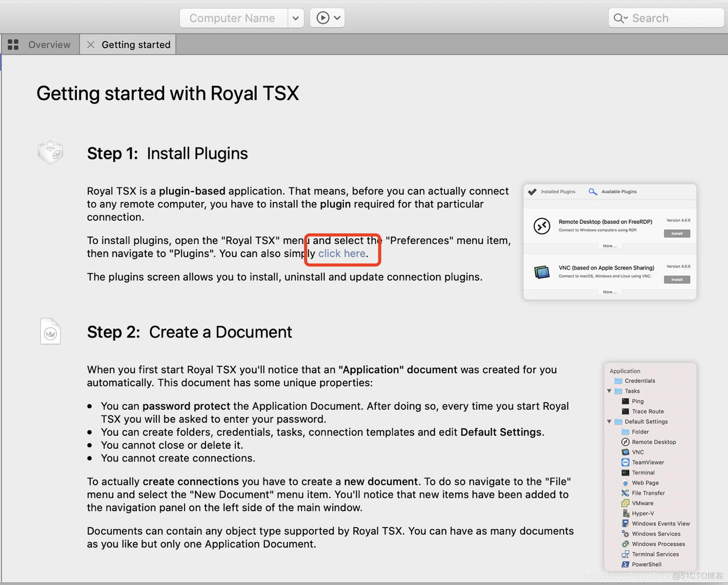Click the Computer Name input field
Image resolution: width=728 pixels, height=585 pixels.
[234, 18]
